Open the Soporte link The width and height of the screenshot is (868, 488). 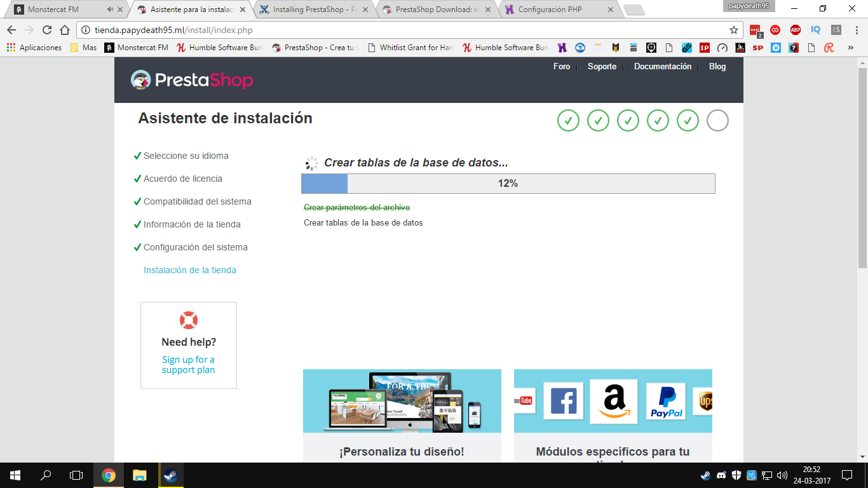coord(602,67)
